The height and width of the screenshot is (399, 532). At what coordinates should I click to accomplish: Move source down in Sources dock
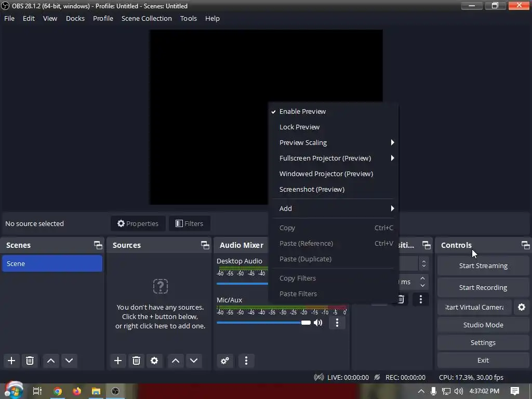(194, 361)
